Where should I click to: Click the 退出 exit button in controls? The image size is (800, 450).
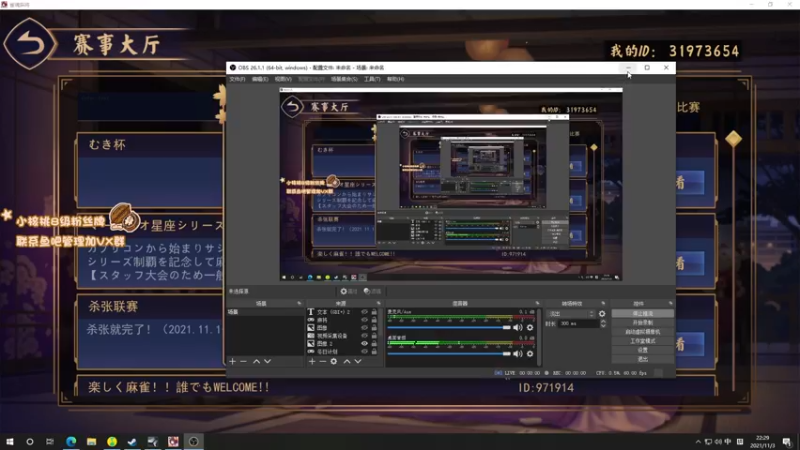(642, 359)
